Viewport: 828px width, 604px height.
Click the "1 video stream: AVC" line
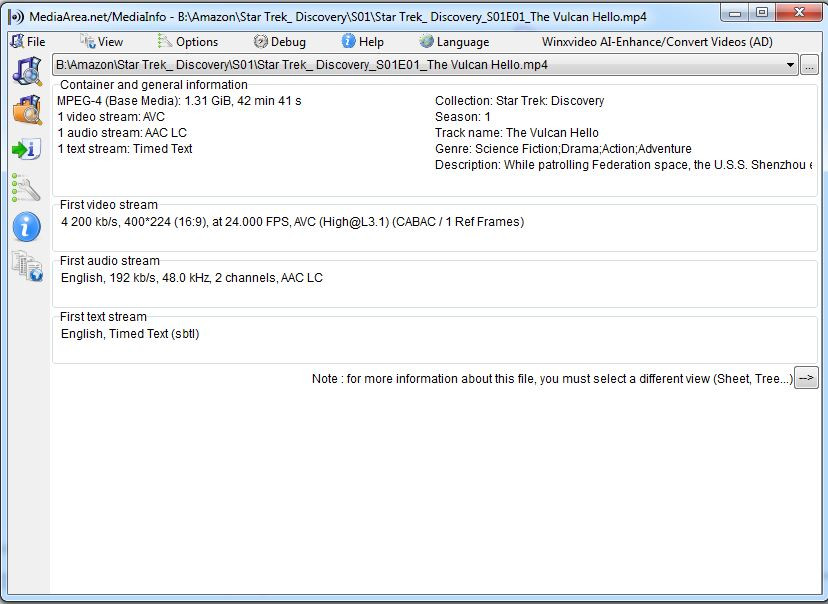tap(111, 117)
